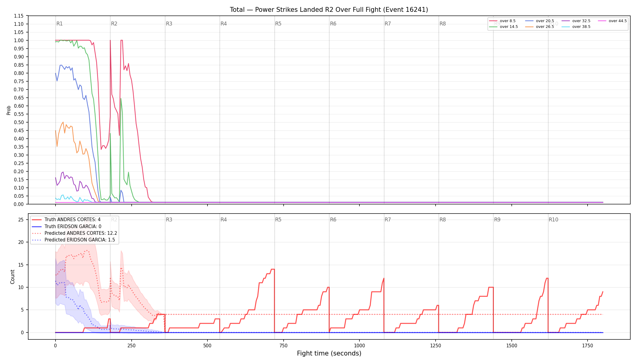Viewport: 637px width, 364px height.
Task: Click 'Predicted ANDRES CORTES: 12.2' legend label
Action: [81, 233]
